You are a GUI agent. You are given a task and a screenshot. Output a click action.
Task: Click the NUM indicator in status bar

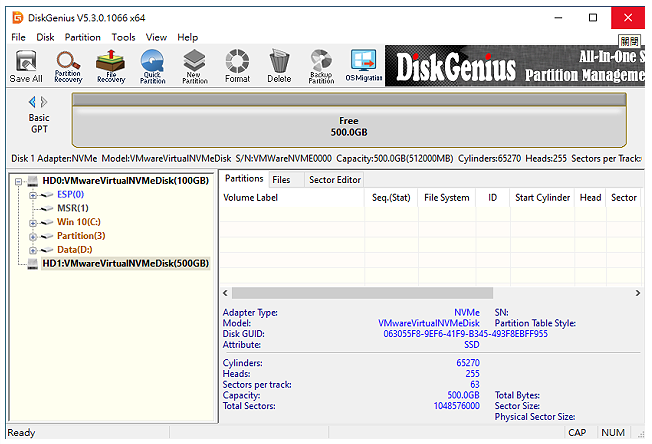613,433
